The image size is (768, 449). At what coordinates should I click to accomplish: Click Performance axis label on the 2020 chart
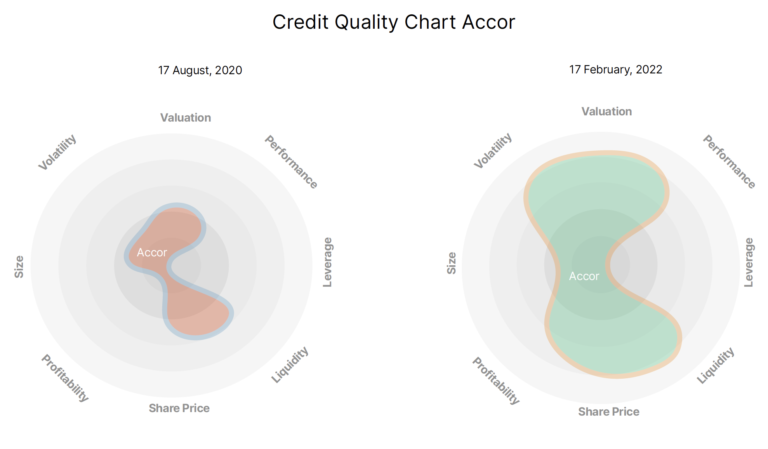[291, 162]
